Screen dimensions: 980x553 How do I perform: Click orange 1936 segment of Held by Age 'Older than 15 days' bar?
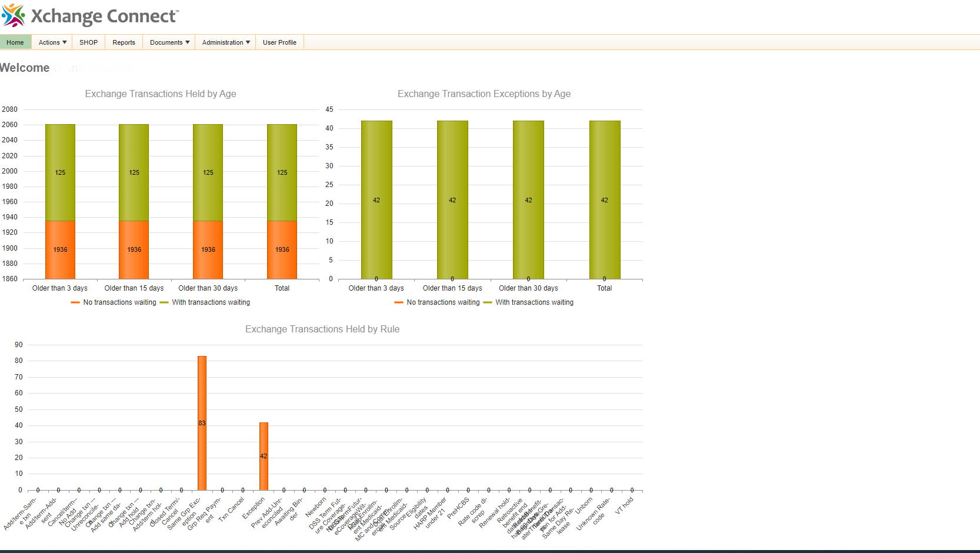(x=134, y=250)
